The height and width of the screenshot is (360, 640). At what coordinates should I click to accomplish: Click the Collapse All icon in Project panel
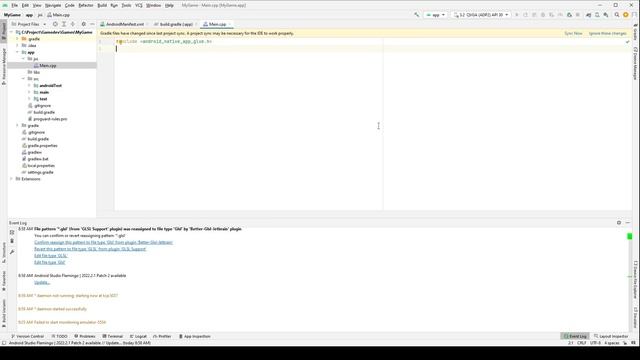pyautogui.click(x=73, y=24)
